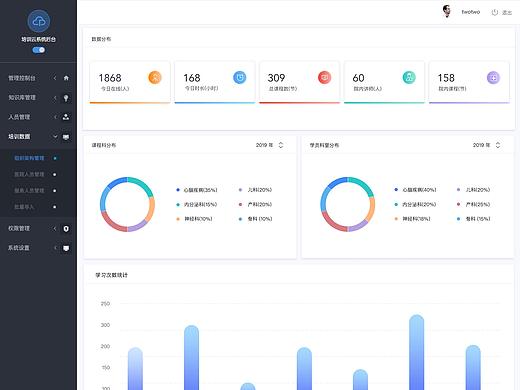Click the orange segment of 课程科分布 donut
Viewport: 520px width, 390px height.
pos(151,208)
